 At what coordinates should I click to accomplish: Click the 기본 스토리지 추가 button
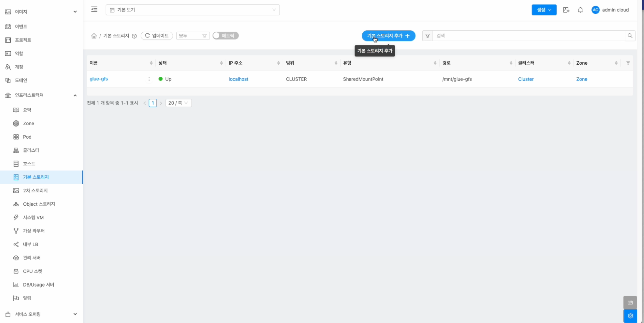388,36
